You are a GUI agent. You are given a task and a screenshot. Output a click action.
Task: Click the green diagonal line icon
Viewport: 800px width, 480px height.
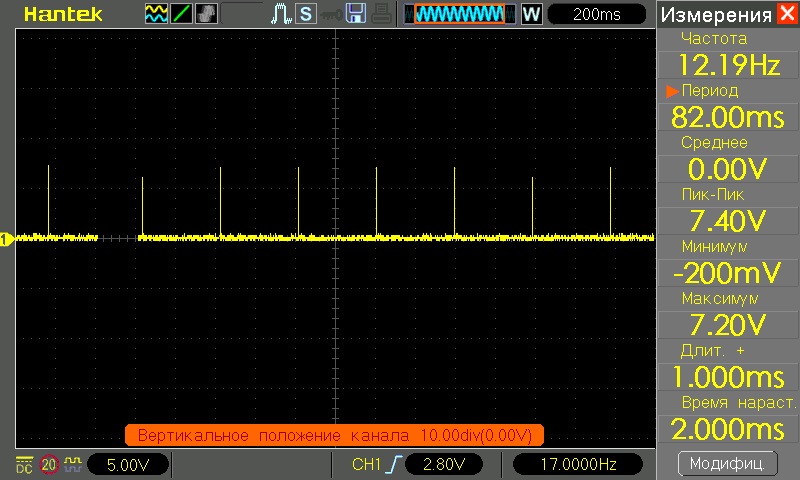(181, 14)
